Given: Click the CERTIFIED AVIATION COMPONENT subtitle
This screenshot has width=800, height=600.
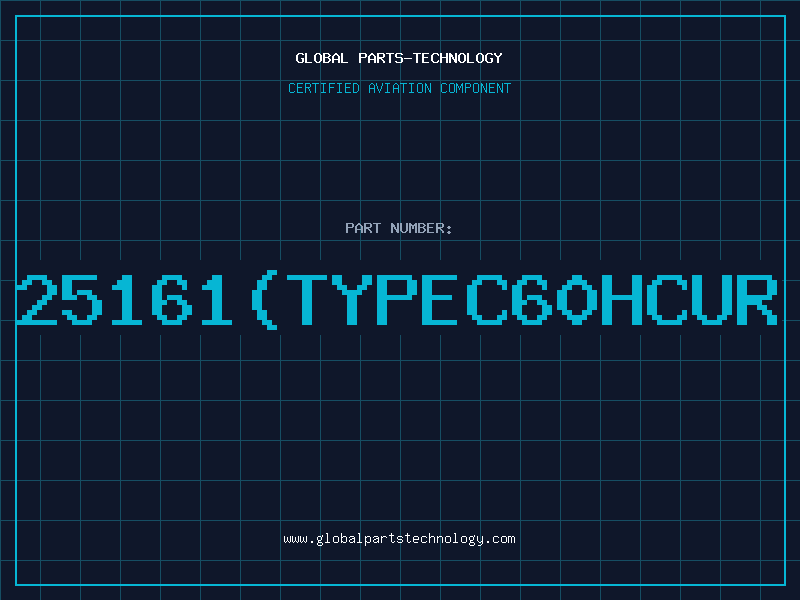Looking at the screenshot, I should 399,88.
